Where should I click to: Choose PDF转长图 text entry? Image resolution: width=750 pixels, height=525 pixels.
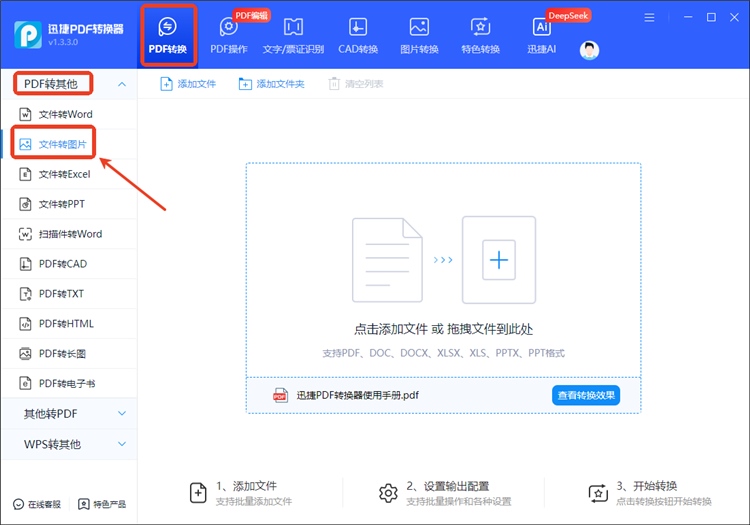point(62,354)
